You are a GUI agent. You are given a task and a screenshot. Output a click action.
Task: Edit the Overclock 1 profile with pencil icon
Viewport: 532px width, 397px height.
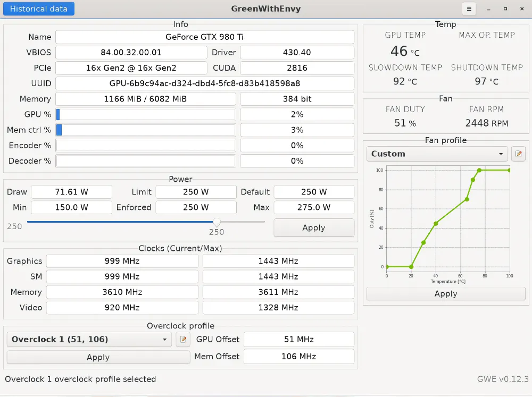(x=183, y=339)
